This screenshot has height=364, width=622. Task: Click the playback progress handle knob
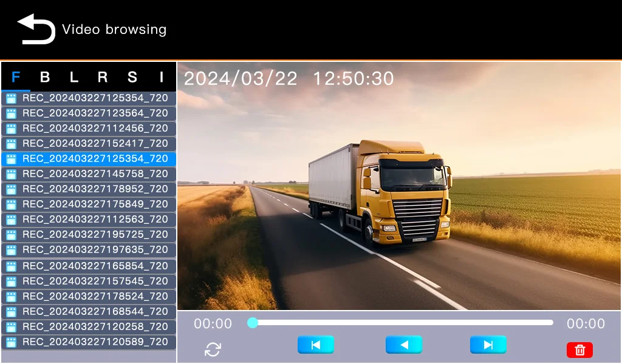pos(252,323)
